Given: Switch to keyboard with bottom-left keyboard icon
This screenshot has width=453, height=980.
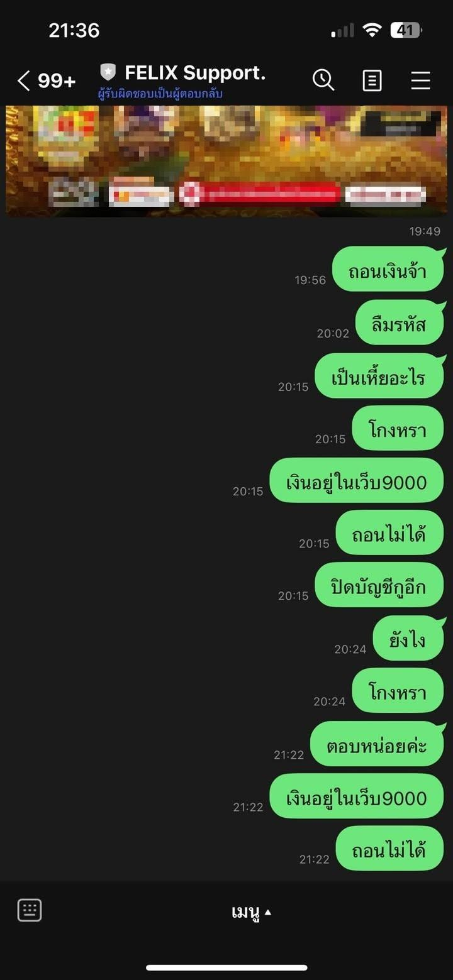Looking at the screenshot, I should click(x=30, y=910).
